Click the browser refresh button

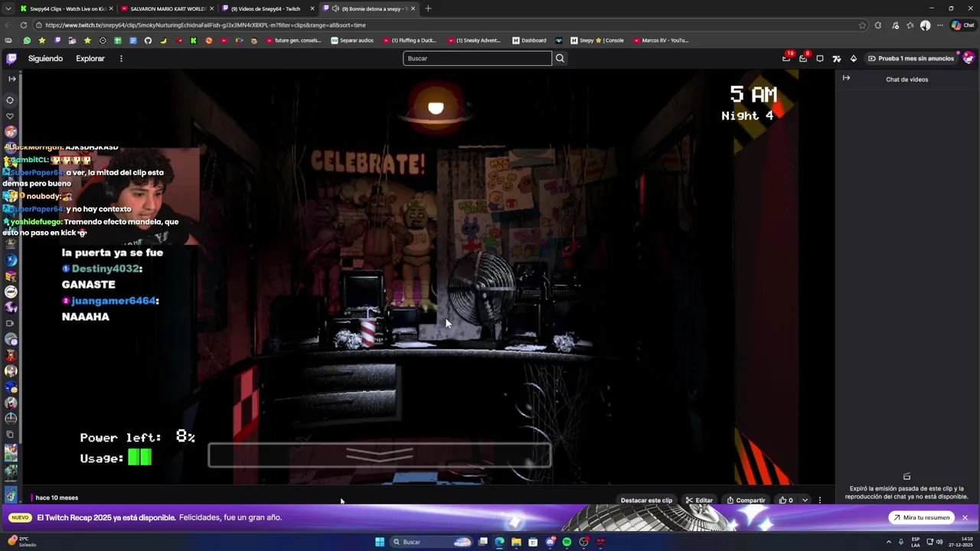(x=24, y=25)
